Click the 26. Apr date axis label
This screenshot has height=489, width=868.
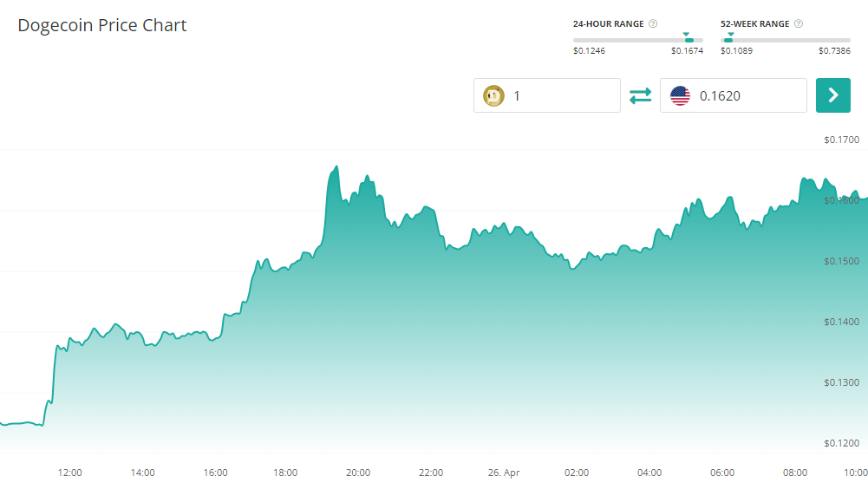click(503, 473)
